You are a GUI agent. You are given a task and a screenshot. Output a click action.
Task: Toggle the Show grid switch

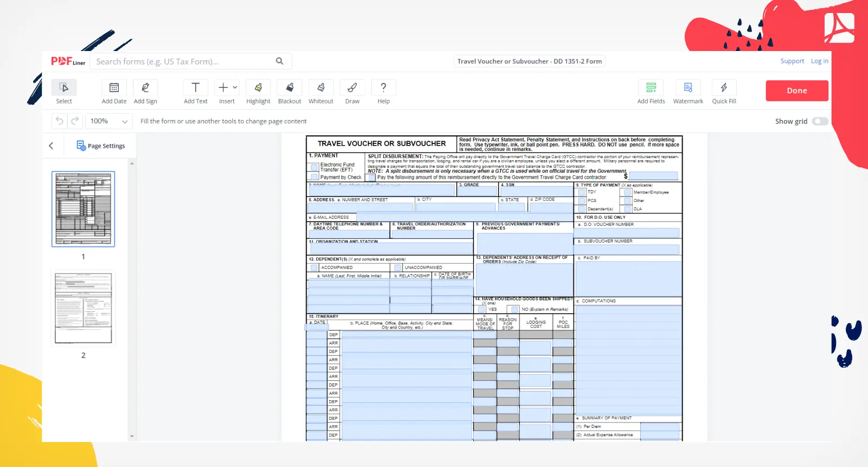point(820,122)
